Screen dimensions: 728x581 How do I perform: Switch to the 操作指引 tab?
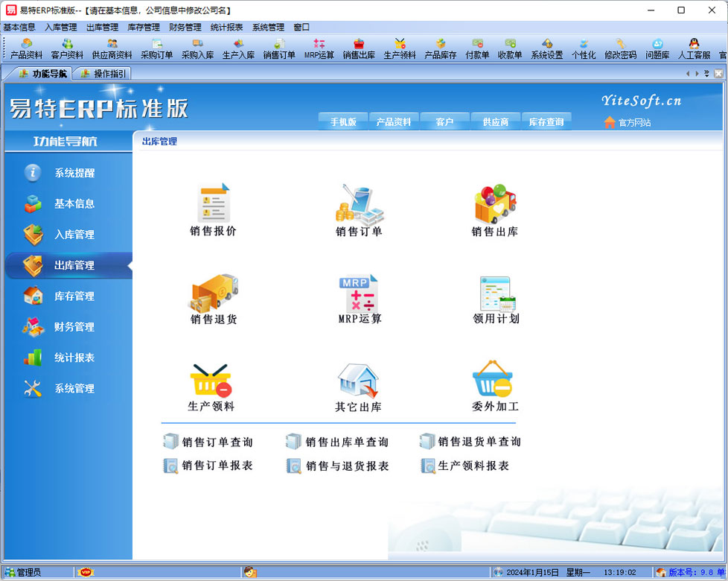coord(103,73)
